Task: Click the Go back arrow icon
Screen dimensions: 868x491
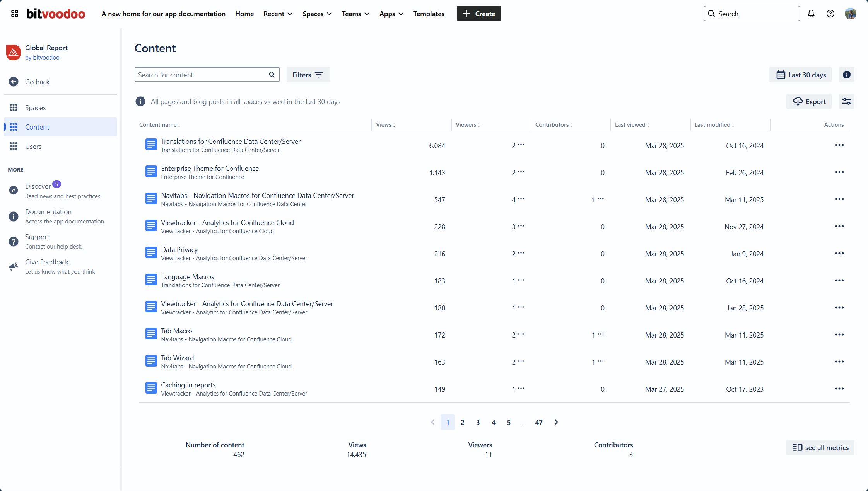Action: 14,82
